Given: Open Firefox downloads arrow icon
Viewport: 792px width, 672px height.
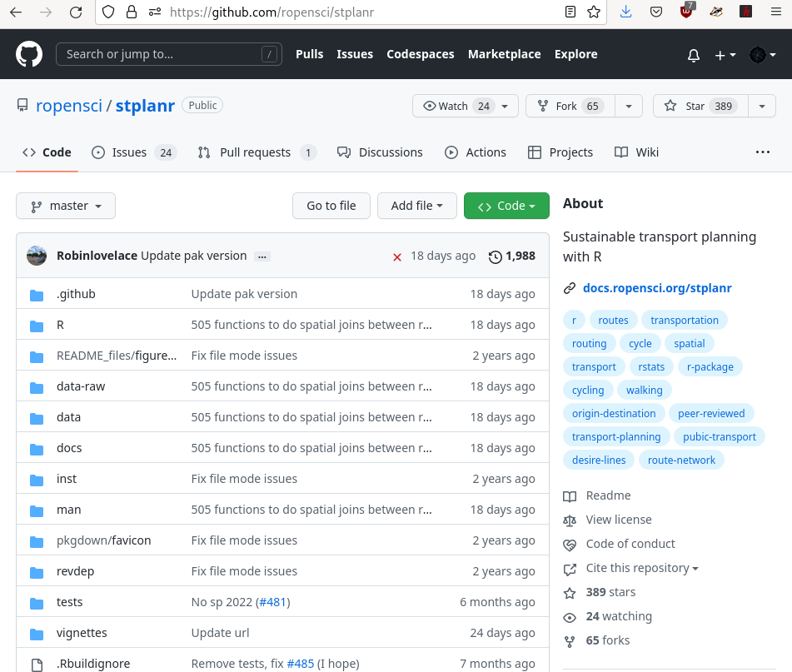Looking at the screenshot, I should click(x=626, y=12).
